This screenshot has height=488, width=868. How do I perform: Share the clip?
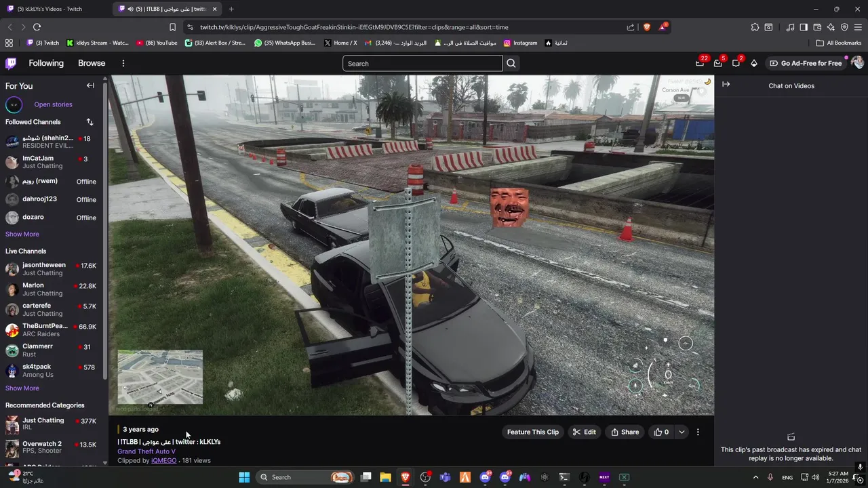[625, 432]
